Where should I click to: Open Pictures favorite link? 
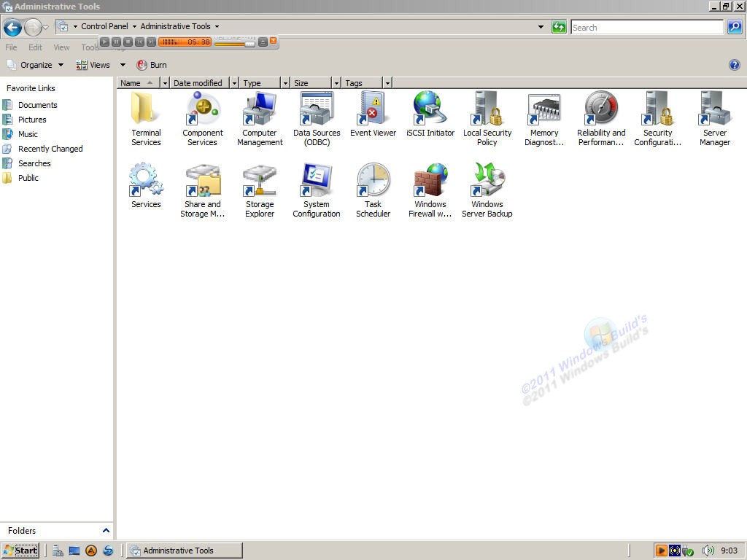pos(32,120)
